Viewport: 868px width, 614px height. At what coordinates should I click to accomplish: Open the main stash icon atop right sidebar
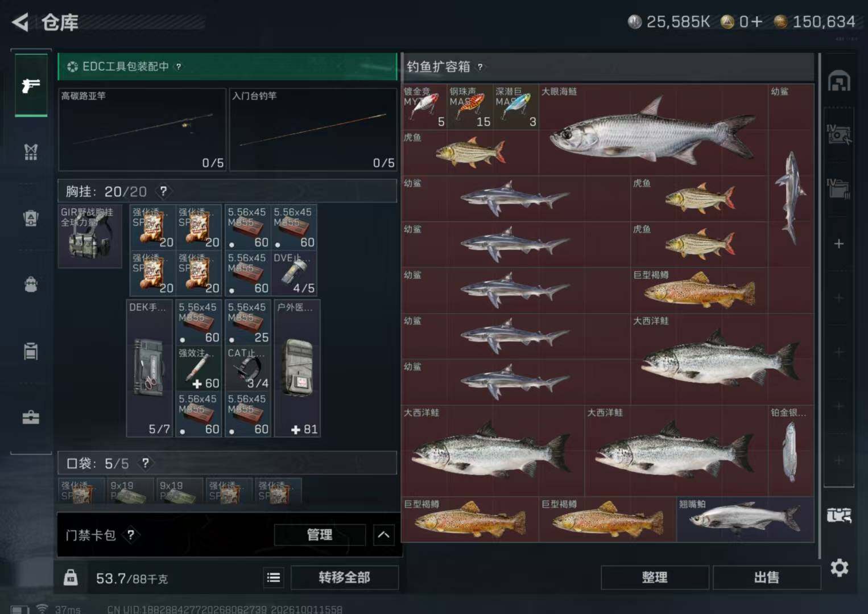tap(839, 81)
